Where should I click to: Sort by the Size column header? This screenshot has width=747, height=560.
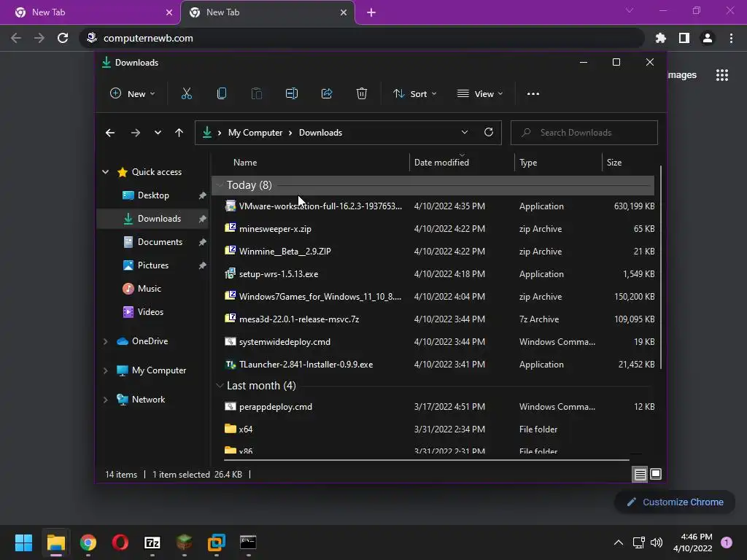[x=629, y=163]
